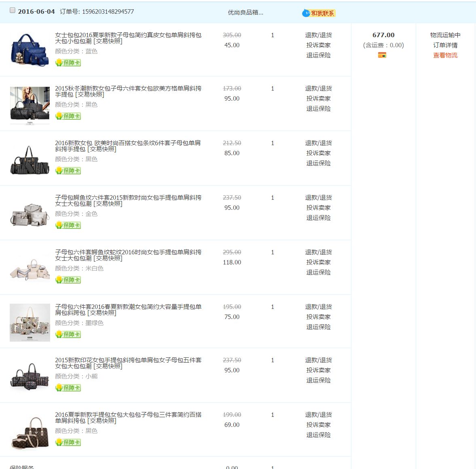Click 退款/退货 for the 方格 black bag
This screenshot has height=469, width=476.
coord(318,89)
